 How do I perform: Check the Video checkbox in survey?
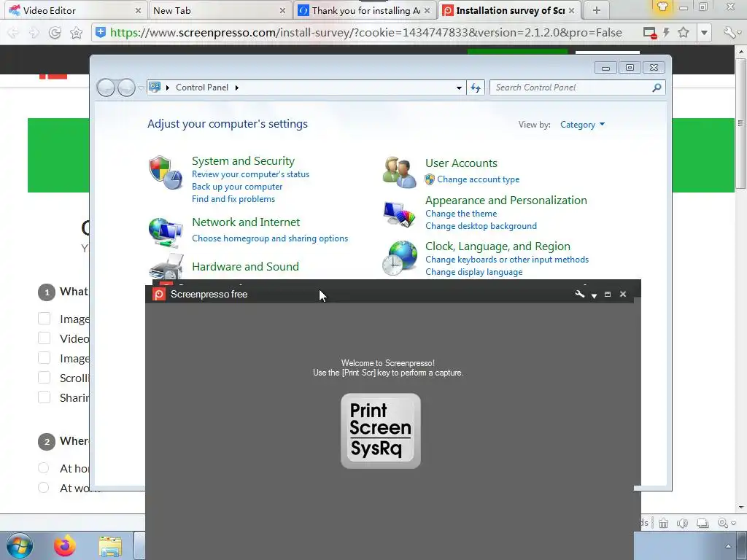44,338
